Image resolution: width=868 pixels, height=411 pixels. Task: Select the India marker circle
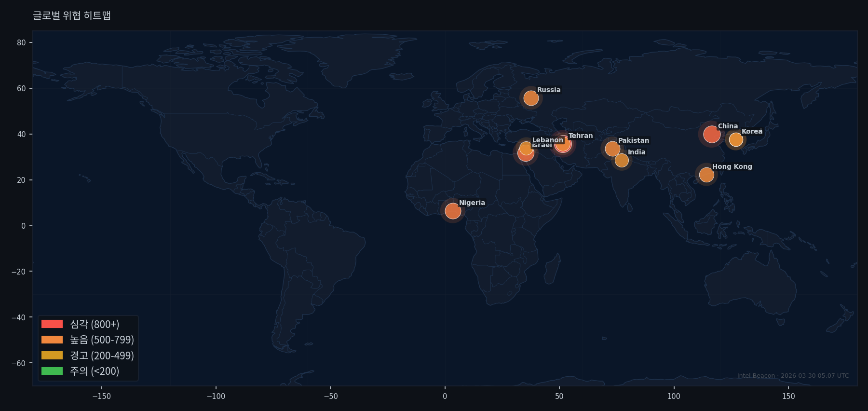[622, 160]
